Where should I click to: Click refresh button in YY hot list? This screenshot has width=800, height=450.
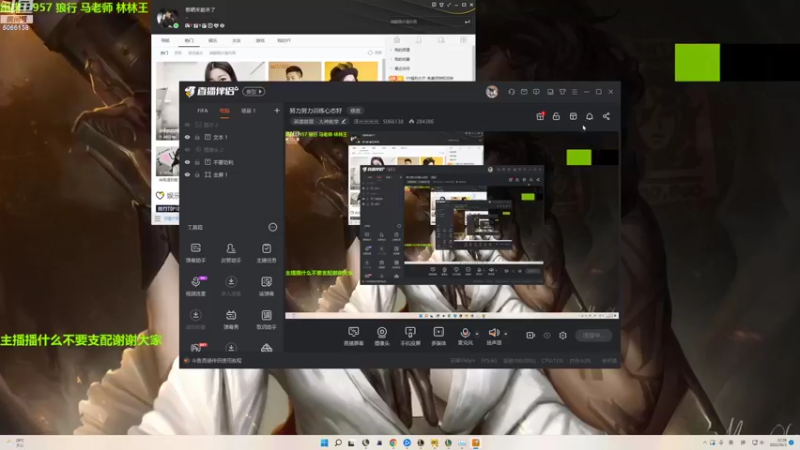tap(374, 53)
